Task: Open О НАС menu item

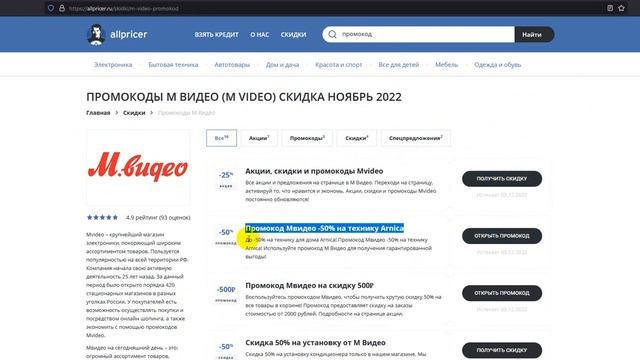Action: coord(260,35)
